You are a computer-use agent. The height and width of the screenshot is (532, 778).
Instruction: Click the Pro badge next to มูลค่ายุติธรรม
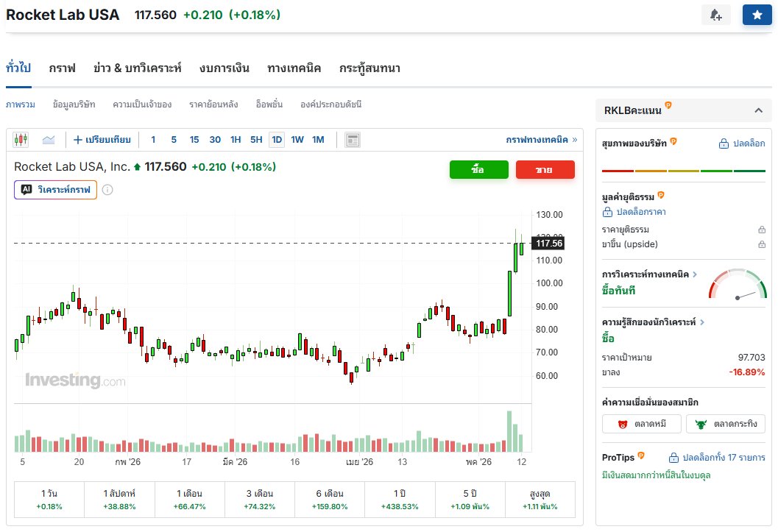point(661,195)
